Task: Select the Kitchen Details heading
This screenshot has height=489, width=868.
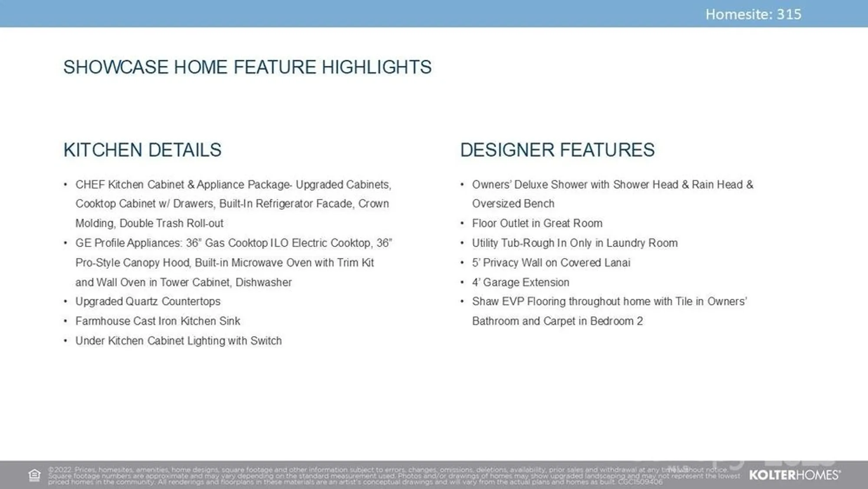Action: tap(142, 150)
